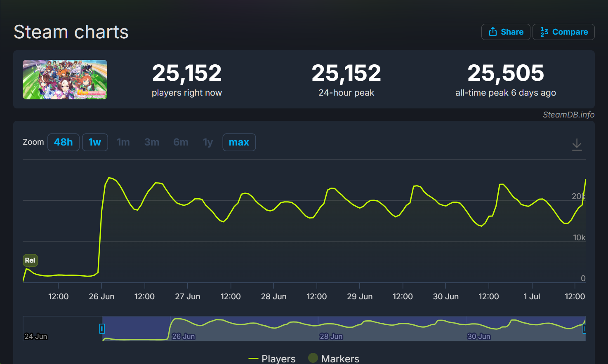Toggle the Players series in legend
Viewport: 608px width, 364px height.
tap(272, 359)
